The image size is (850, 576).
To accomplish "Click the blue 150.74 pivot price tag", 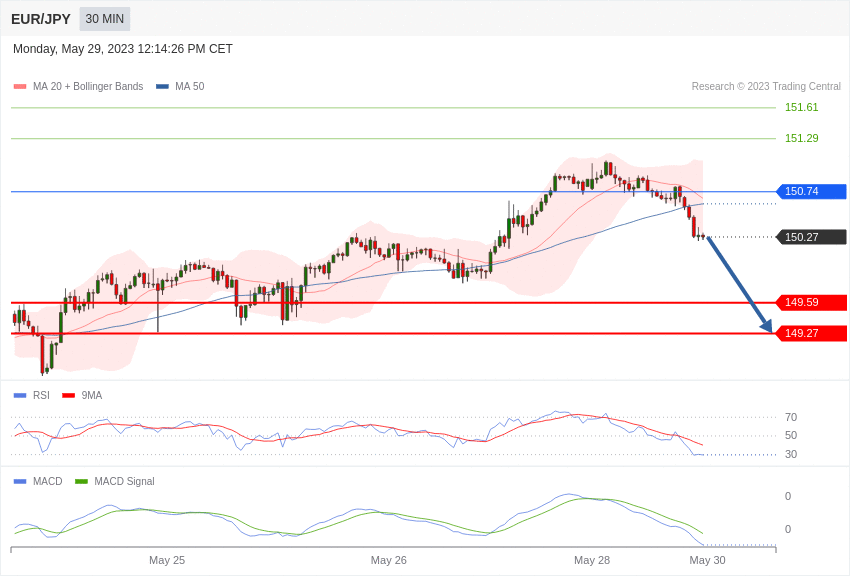I will point(811,191).
